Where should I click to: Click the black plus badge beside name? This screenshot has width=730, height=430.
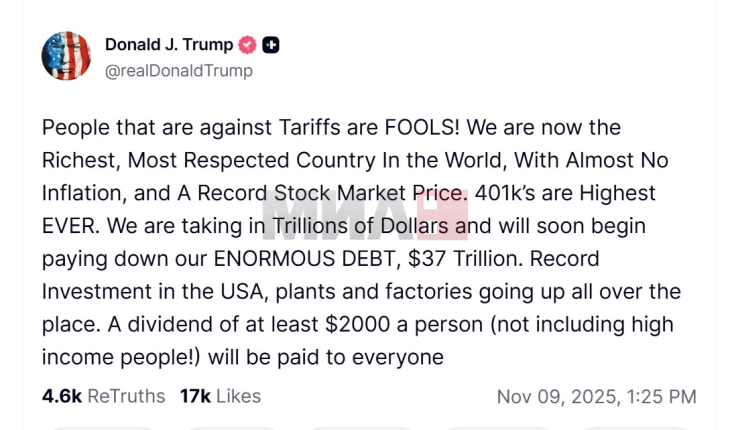pos(271,45)
